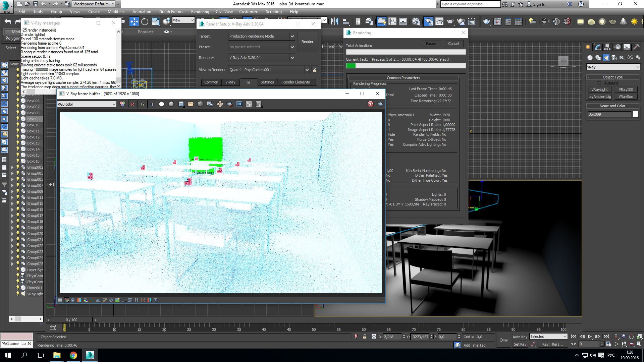Open Utilities panel hammer icon
Image resolution: width=644 pixels, height=362 pixels.
click(637, 47)
